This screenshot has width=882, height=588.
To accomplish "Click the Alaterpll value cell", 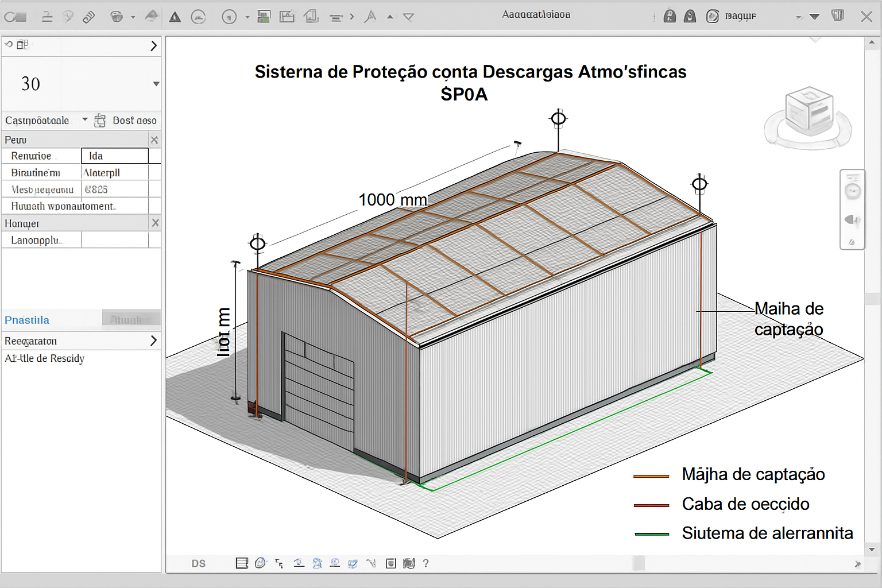I will [115, 172].
